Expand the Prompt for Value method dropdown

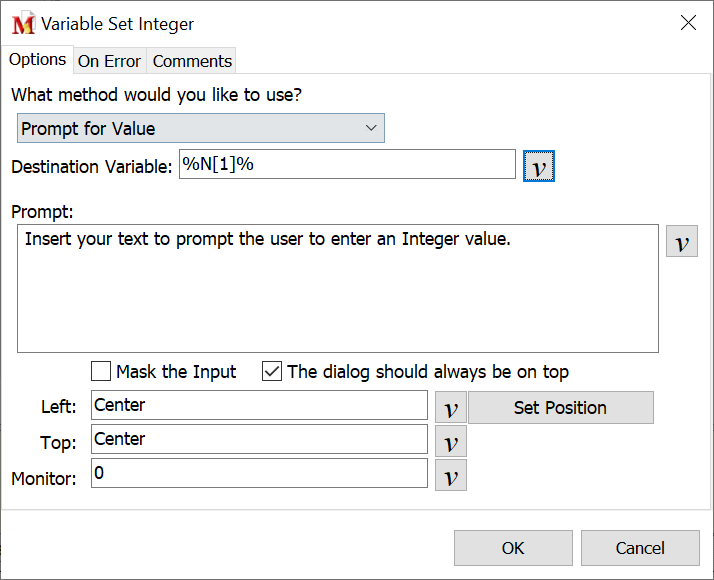201,128
